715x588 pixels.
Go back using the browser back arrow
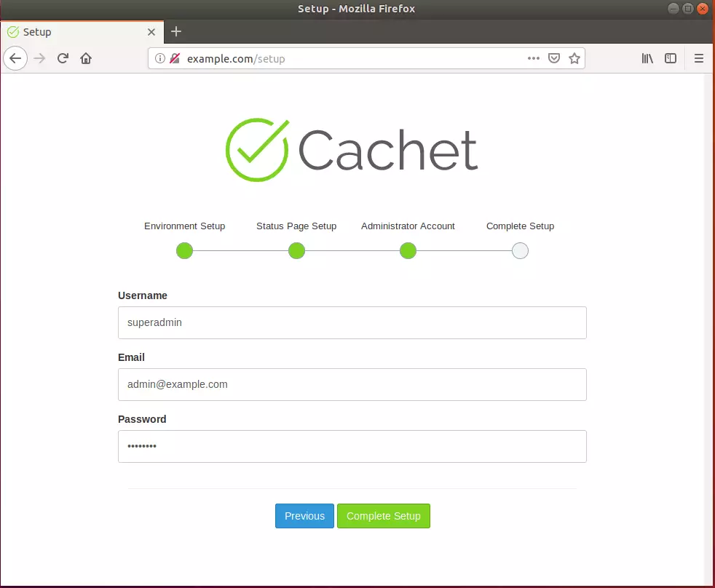15,58
